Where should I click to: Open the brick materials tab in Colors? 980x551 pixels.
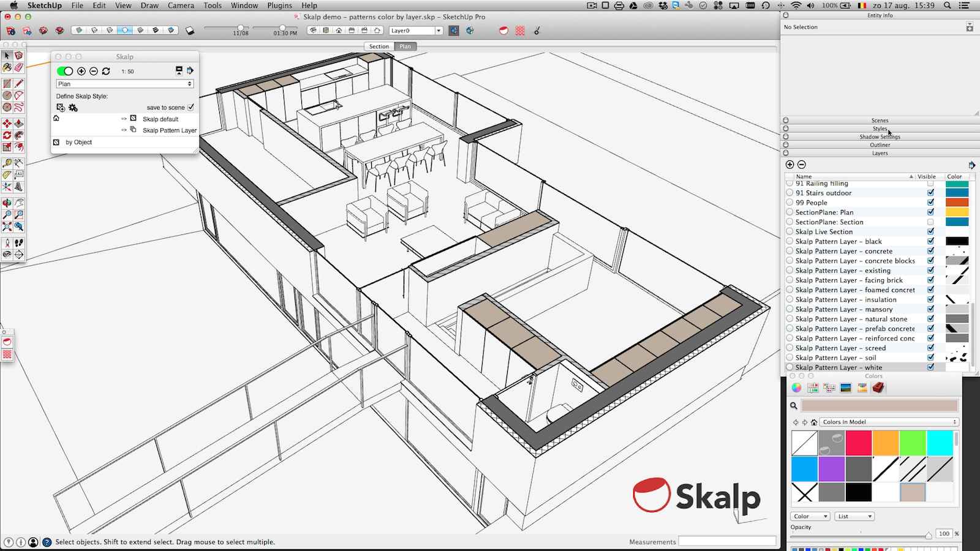click(x=878, y=388)
